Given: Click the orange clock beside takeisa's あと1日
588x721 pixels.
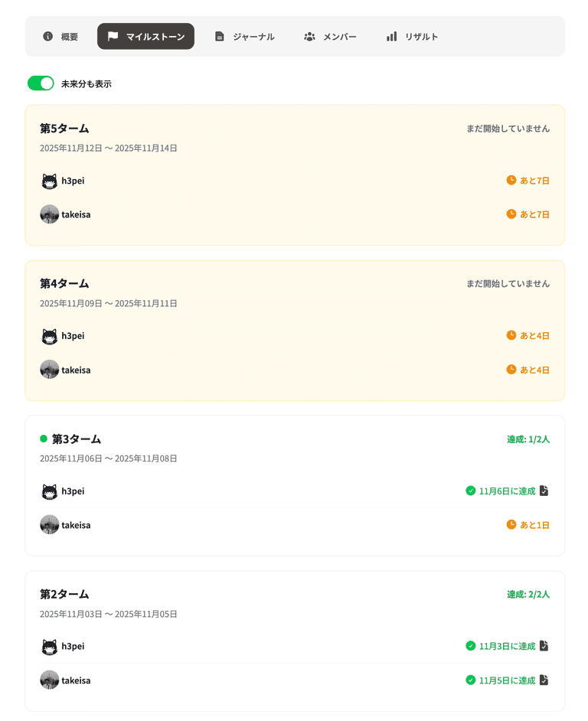Looking at the screenshot, I should 510,525.
